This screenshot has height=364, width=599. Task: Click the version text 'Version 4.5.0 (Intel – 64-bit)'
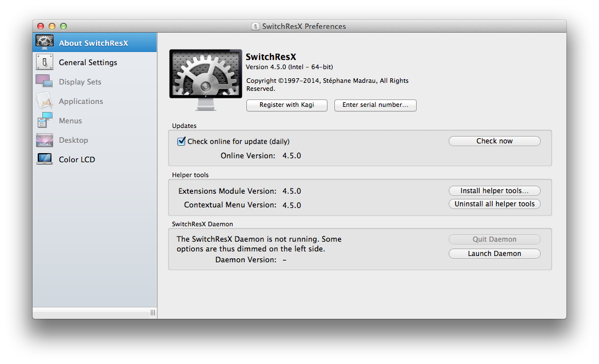(x=289, y=67)
